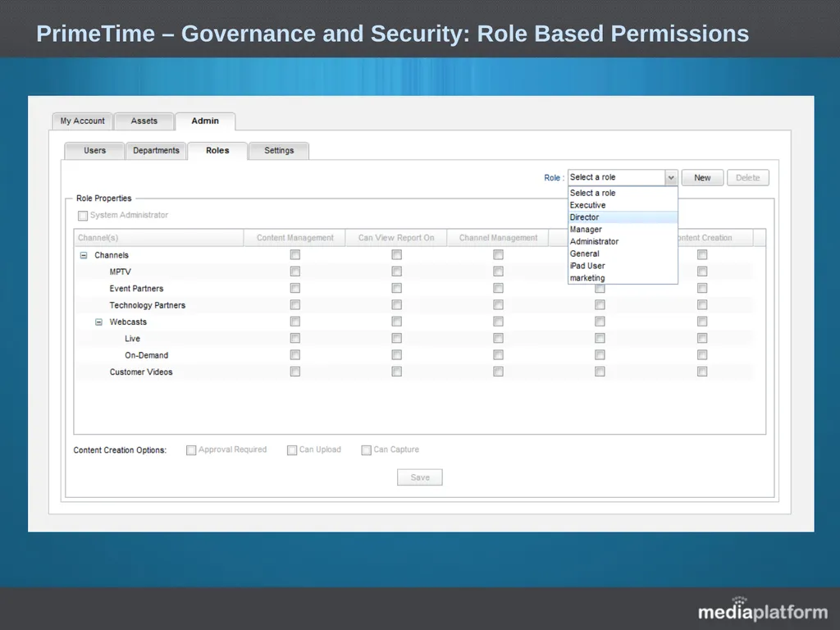Click Can View Report On header

[396, 238]
